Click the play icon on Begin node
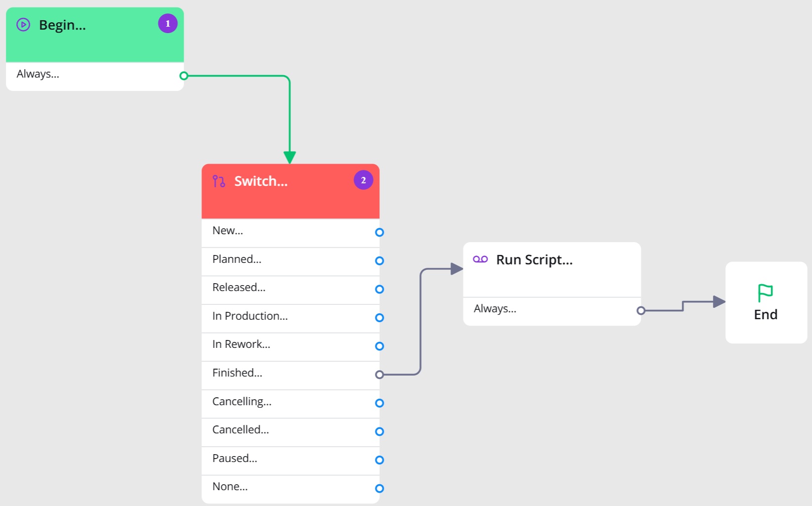Image resolution: width=812 pixels, height=506 pixels. pos(23,25)
